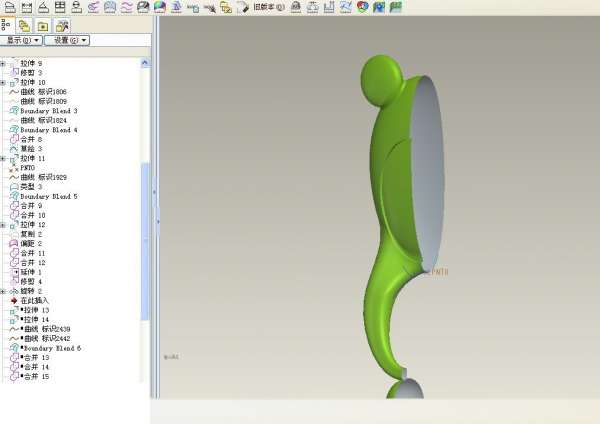Expand the 拉伸 11 feature node

point(3,158)
